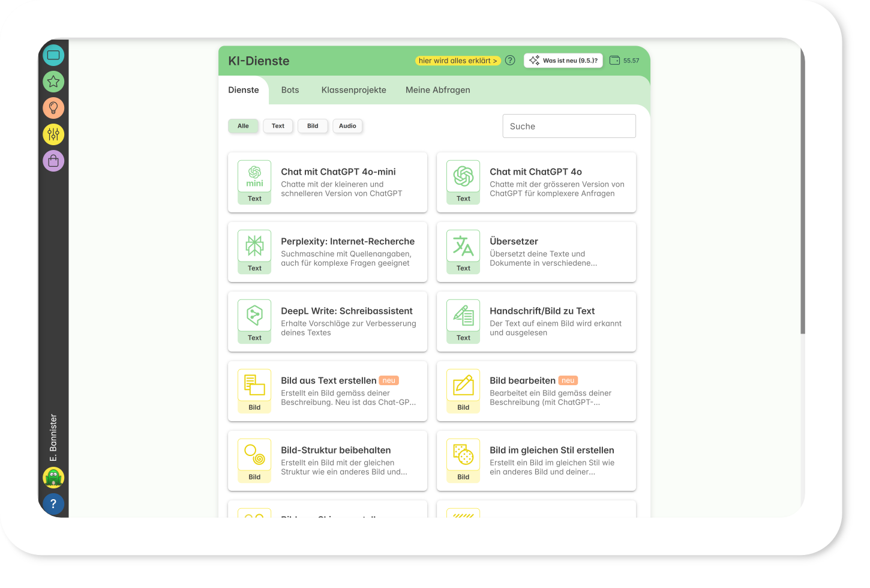Click the shopping bag sidebar icon
The width and height of the screenshot is (870, 588).
[x=53, y=161]
